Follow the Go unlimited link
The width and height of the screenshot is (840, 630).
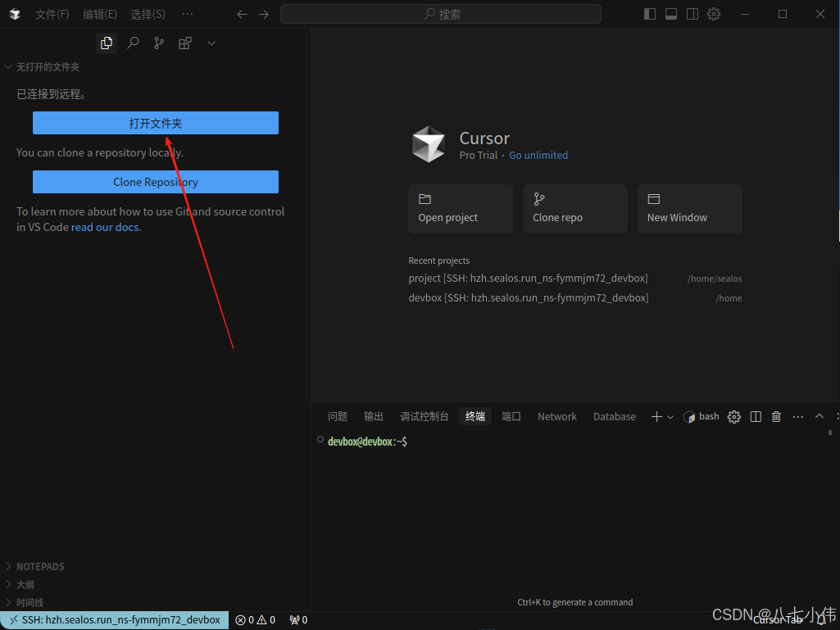click(x=538, y=156)
